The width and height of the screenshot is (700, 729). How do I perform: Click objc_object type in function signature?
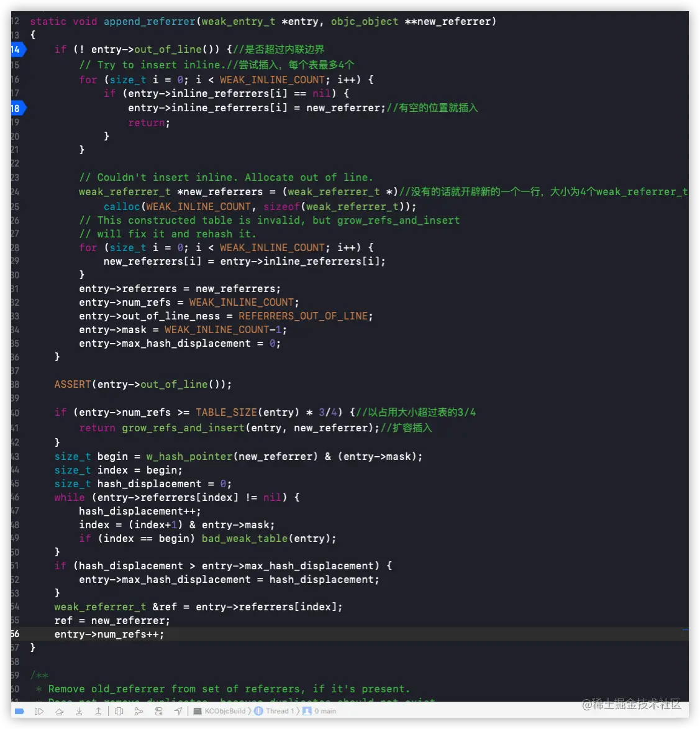click(x=365, y=21)
